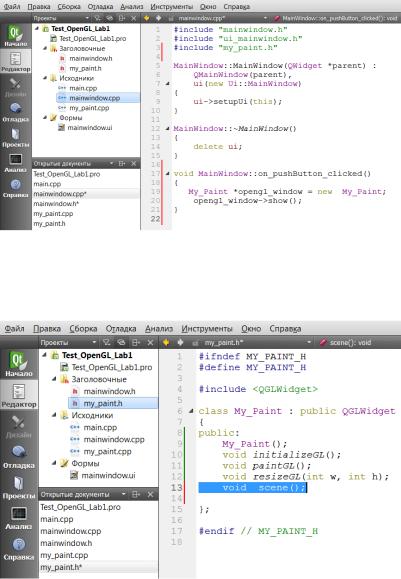
Task: Open Проекты mode in the mainwindow.cpp window sidebar
Action: click(15, 137)
